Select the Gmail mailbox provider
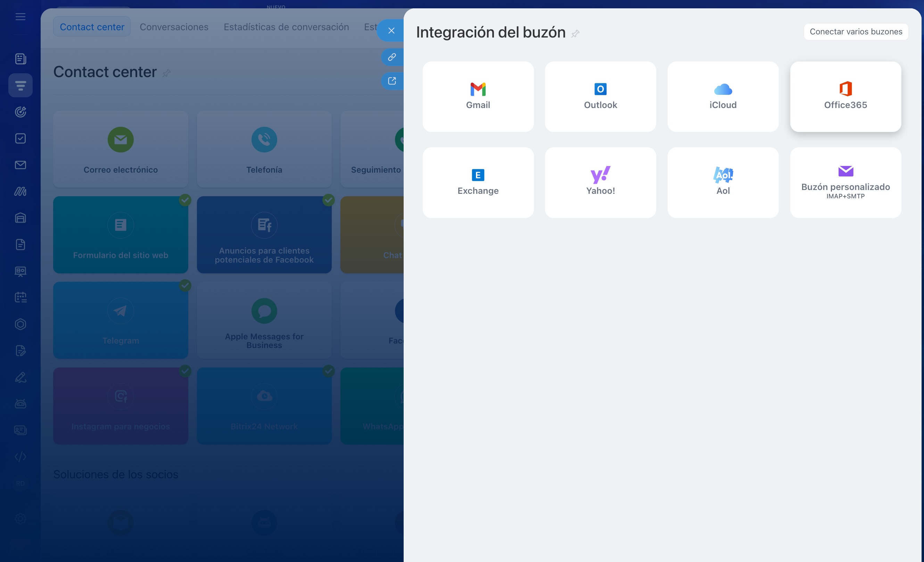Screen dimensions: 924x562 click(x=478, y=97)
